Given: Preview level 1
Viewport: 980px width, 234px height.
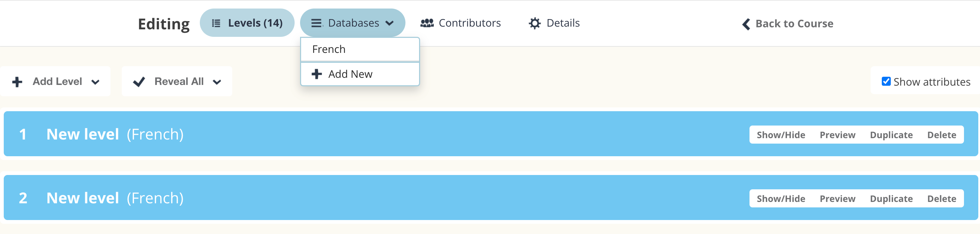Looking at the screenshot, I should 837,135.
